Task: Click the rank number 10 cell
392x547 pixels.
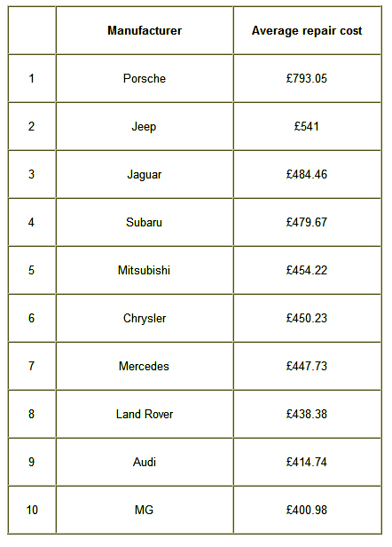Action: tap(32, 510)
